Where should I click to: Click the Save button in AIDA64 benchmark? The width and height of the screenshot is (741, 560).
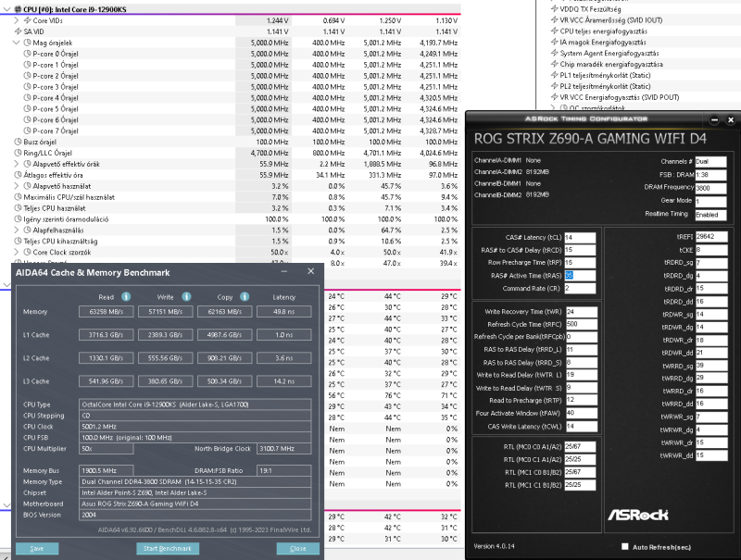click(37, 548)
